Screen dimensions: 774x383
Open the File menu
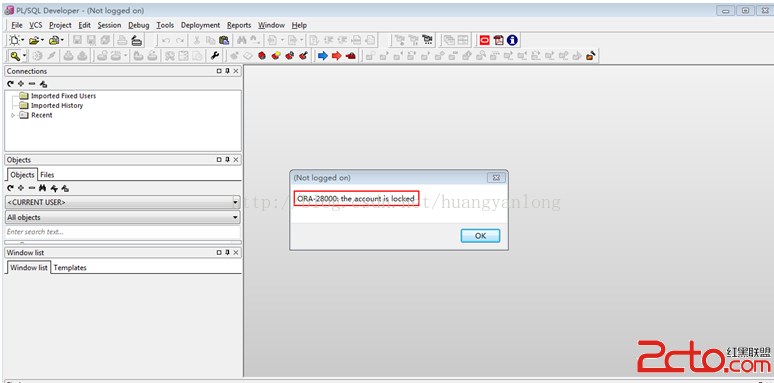coord(17,25)
